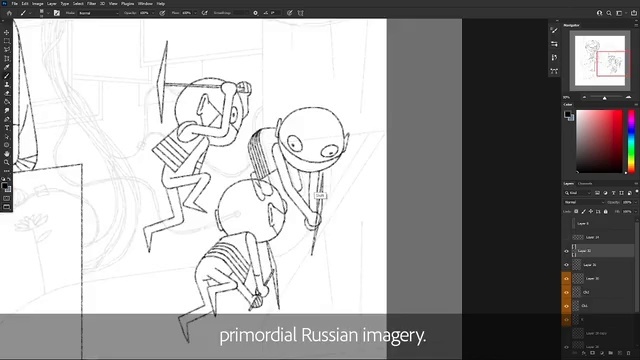640x360 pixels.
Task: Pick a shade in the color field
Action: 599,141
